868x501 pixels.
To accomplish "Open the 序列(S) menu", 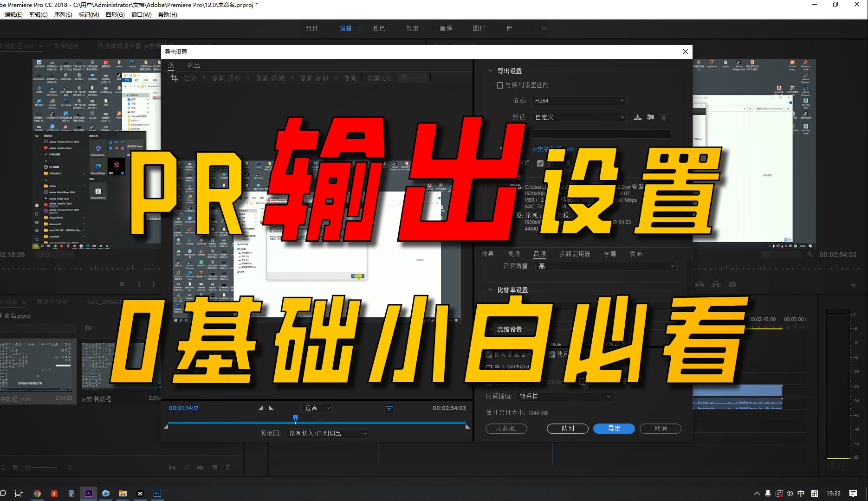I will pyautogui.click(x=63, y=15).
